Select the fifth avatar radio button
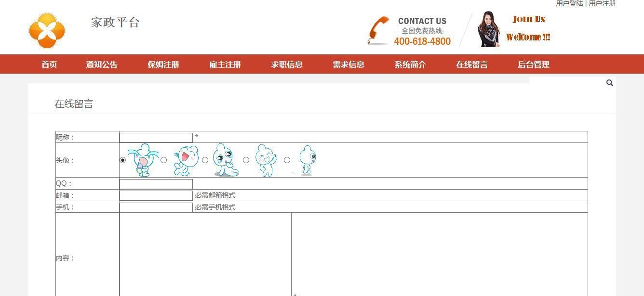This screenshot has width=644, height=296. [x=287, y=160]
